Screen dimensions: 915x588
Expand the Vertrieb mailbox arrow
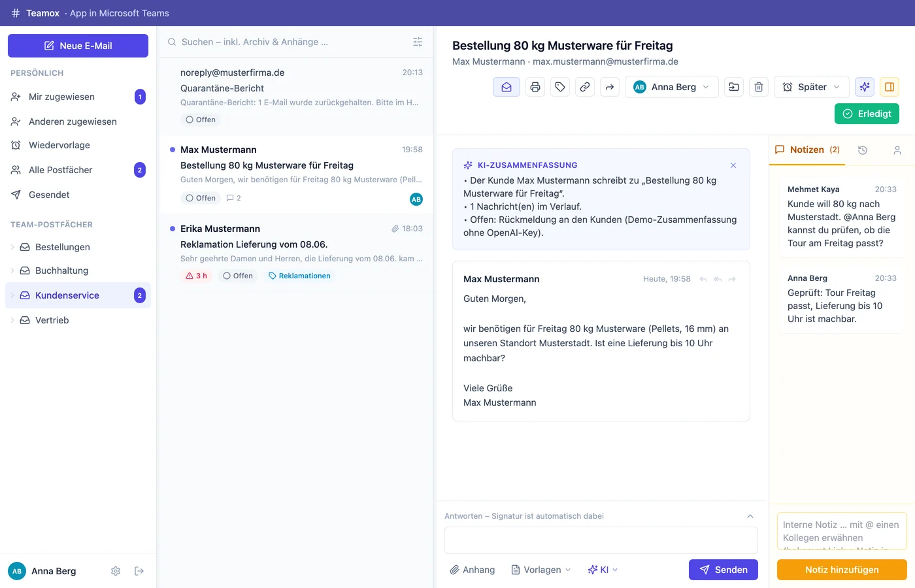[x=12, y=320]
